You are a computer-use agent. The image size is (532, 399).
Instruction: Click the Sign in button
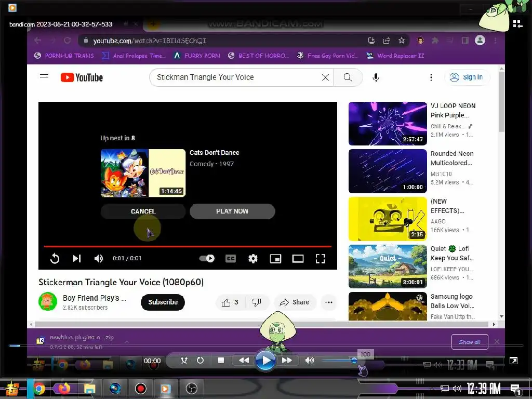pos(468,77)
